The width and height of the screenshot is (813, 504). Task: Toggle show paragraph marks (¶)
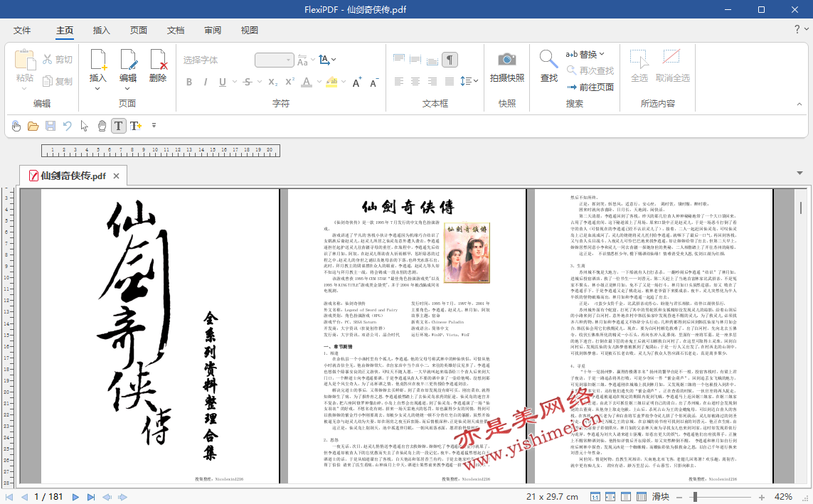click(450, 60)
